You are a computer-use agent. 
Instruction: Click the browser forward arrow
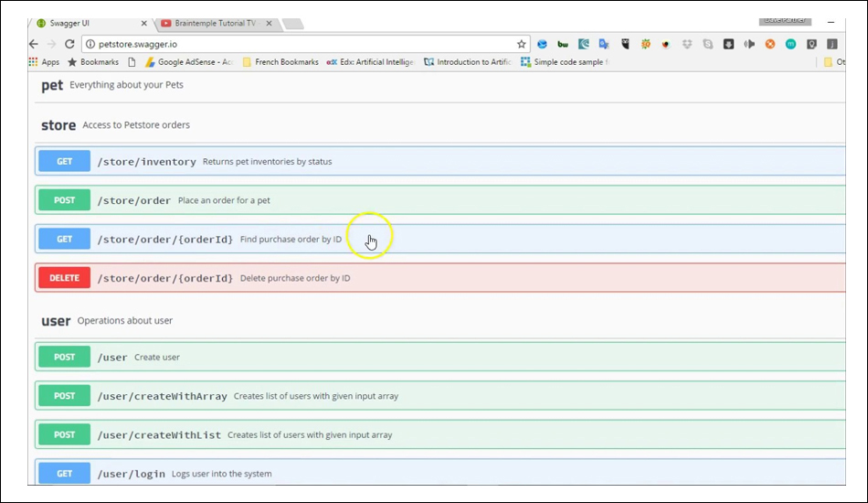point(51,44)
